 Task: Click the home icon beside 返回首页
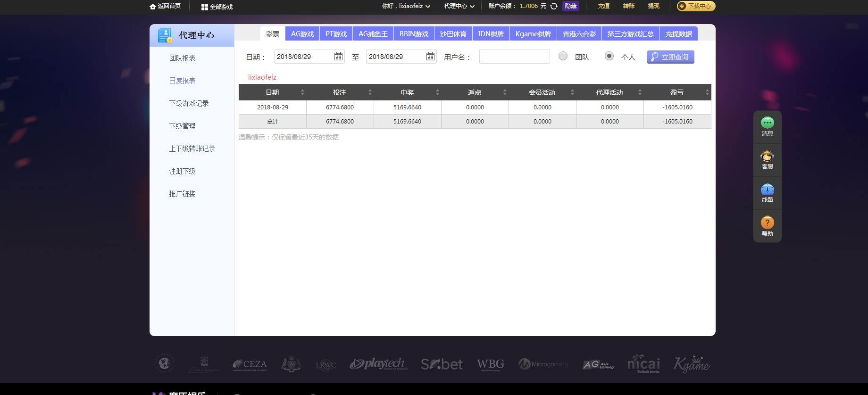point(152,7)
